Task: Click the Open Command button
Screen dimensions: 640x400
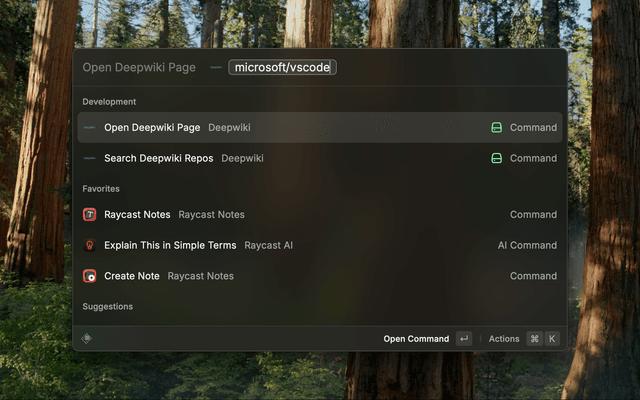Action: (416, 339)
